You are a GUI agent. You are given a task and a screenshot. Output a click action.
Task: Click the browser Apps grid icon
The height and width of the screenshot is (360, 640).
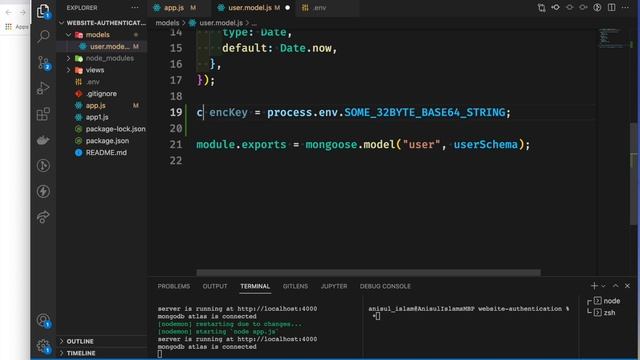(8, 27)
